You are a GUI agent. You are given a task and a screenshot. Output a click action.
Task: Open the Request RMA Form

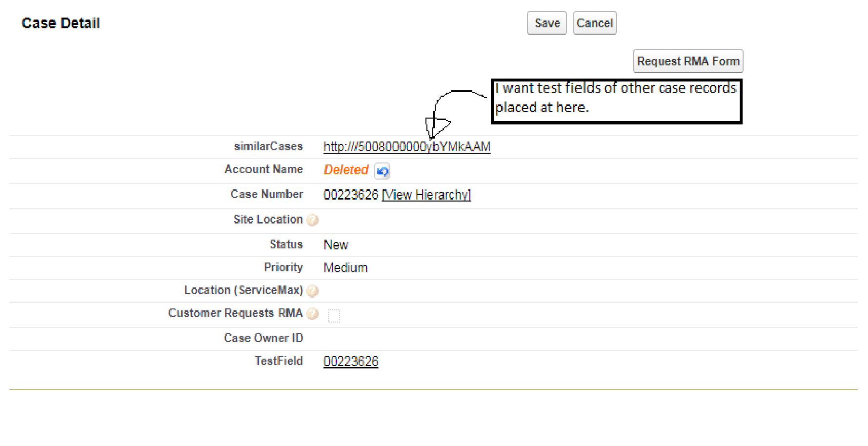click(688, 61)
